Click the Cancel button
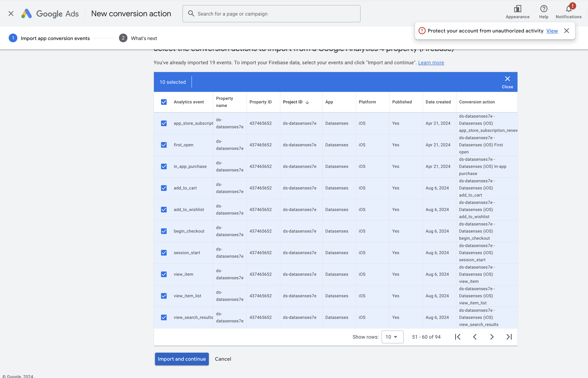This screenshot has width=588, height=378. [x=223, y=359]
